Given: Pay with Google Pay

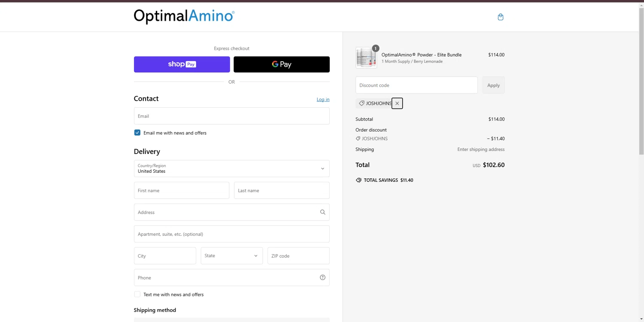Looking at the screenshot, I should [x=282, y=64].
